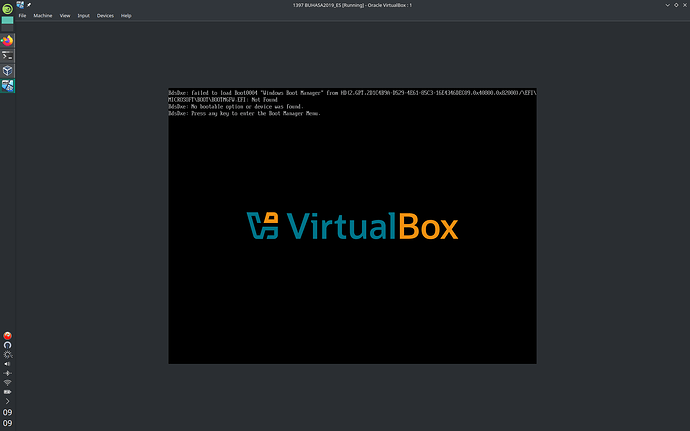The height and width of the screenshot is (431, 690).
Task: Switch to the highlighted teal virtual desktop
Action: [7, 20]
